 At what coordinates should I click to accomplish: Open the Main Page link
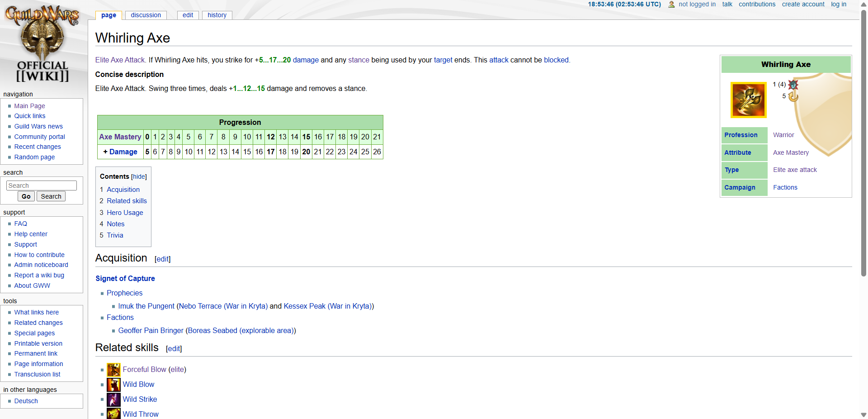pos(29,106)
